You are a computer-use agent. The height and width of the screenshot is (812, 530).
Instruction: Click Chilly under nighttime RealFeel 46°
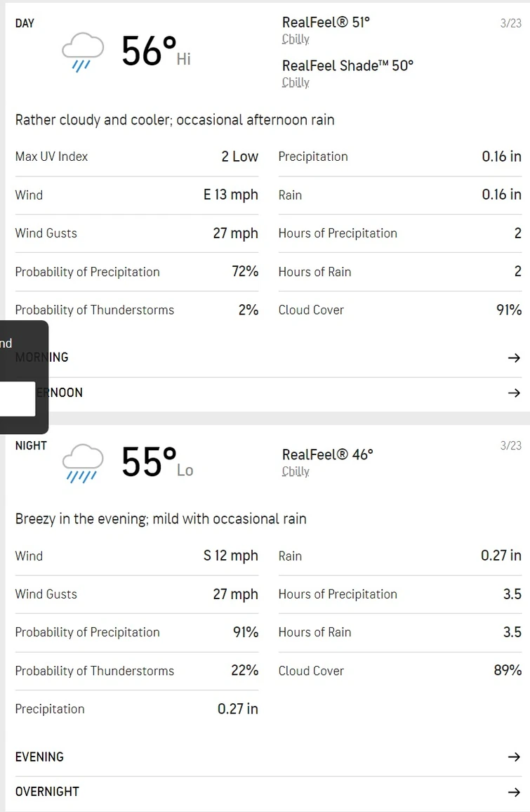tap(296, 471)
